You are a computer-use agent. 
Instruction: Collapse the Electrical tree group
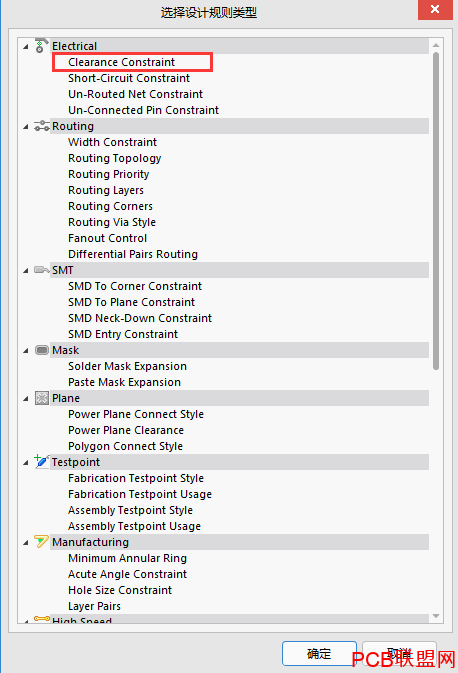click(x=26, y=46)
